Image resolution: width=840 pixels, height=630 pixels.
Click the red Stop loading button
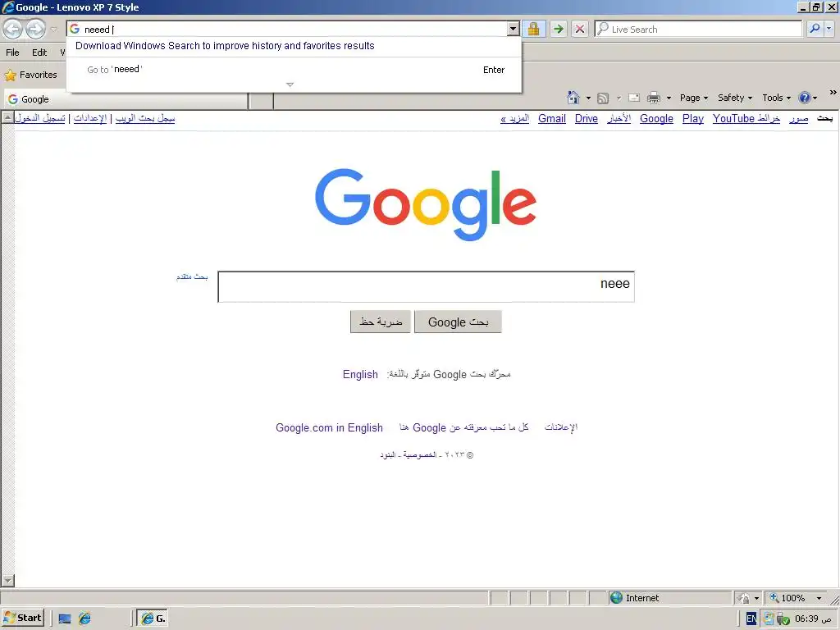(580, 29)
